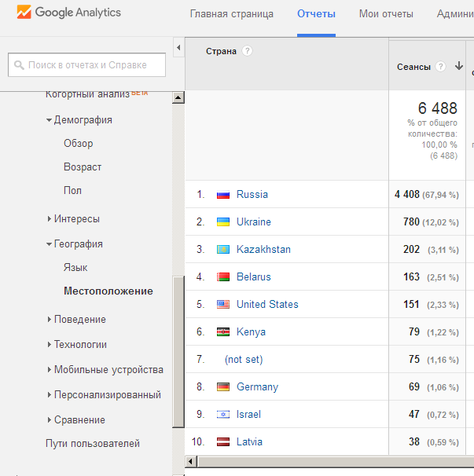474x476 pixels.
Task: Click the Ukraine flag icon
Action: [x=223, y=222]
